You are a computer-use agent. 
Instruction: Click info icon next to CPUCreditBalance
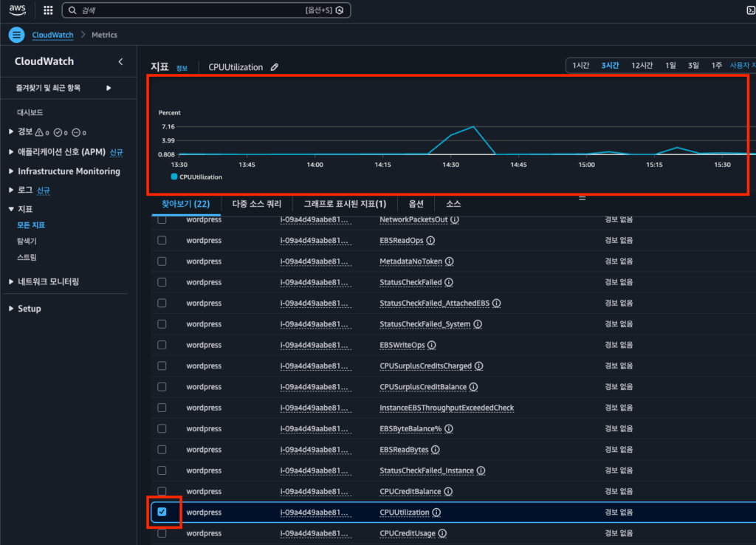pyautogui.click(x=448, y=492)
